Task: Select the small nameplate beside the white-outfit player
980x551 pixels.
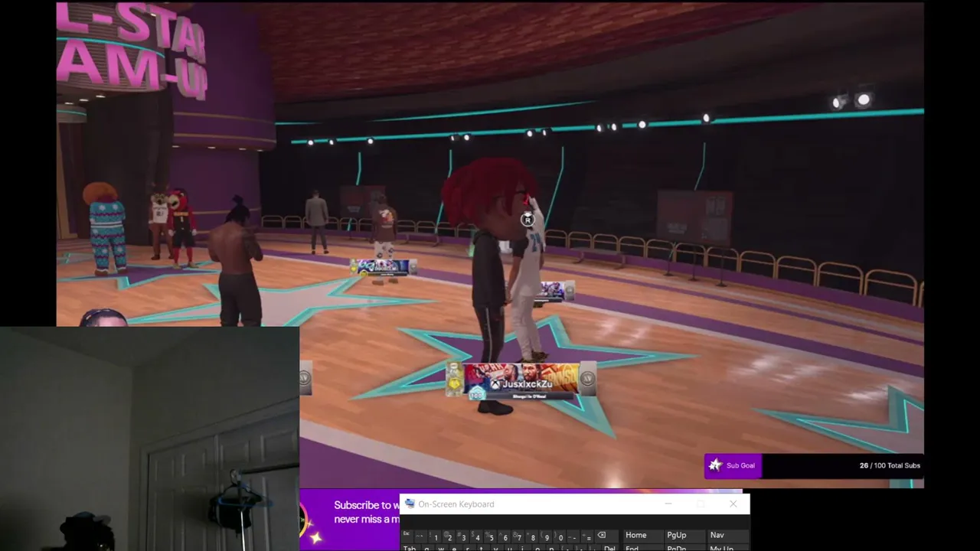Action: click(x=554, y=291)
